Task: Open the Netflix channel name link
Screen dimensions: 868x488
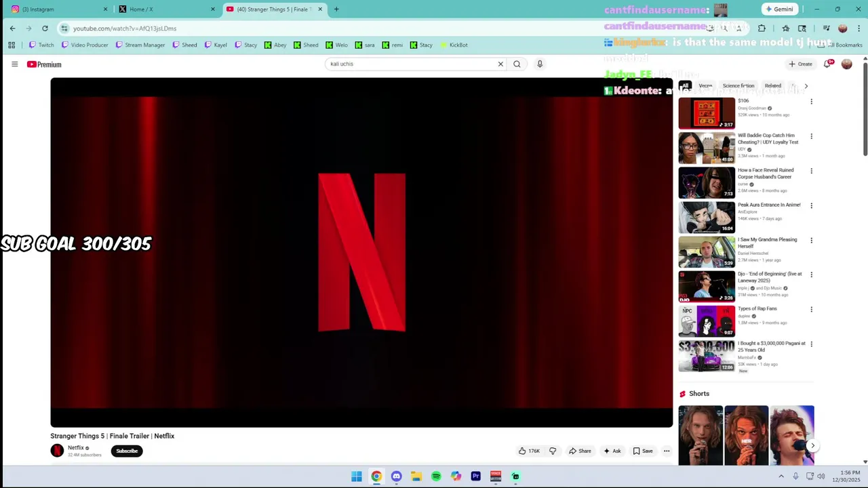Action: [75, 447]
